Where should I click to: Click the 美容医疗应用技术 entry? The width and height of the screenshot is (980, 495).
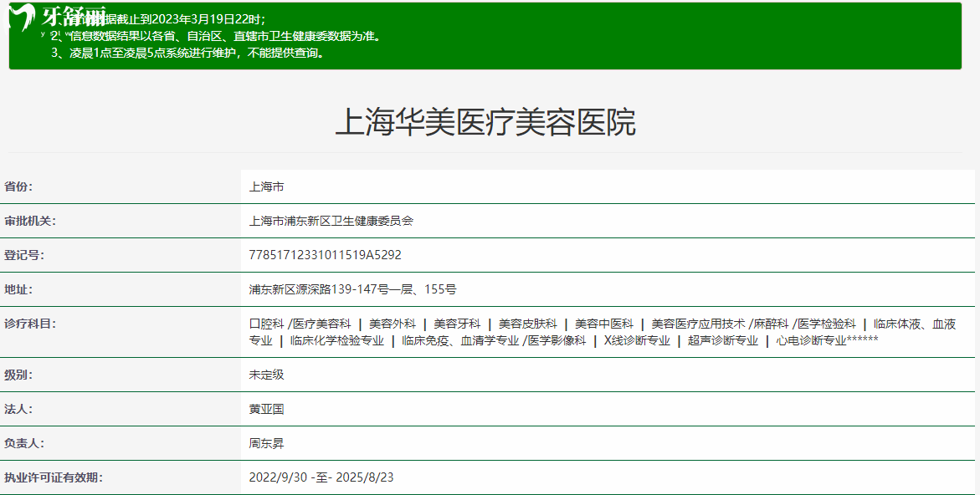tap(698, 324)
